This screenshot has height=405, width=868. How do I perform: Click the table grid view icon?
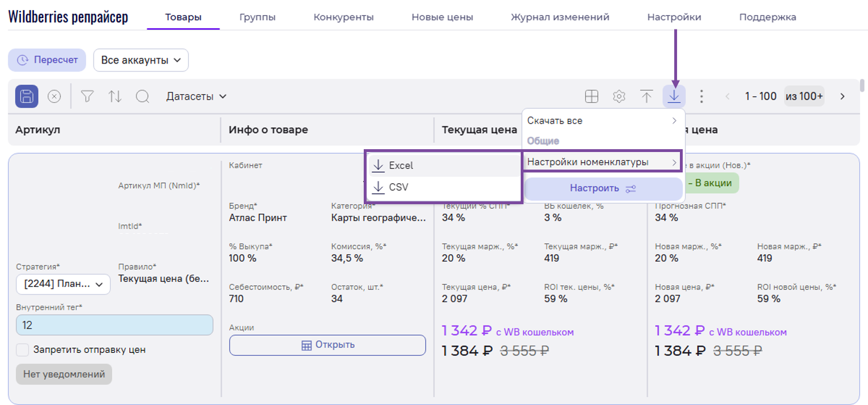click(x=592, y=96)
